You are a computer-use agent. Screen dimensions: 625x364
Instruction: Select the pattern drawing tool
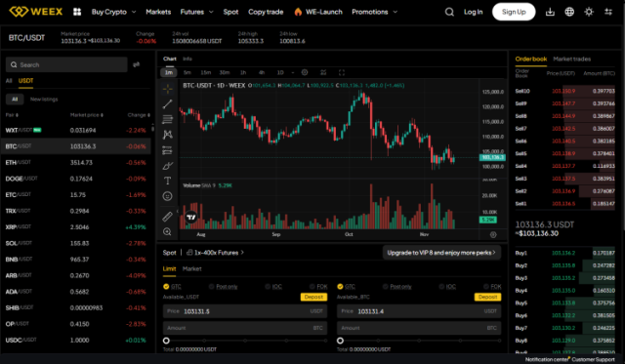tap(167, 135)
